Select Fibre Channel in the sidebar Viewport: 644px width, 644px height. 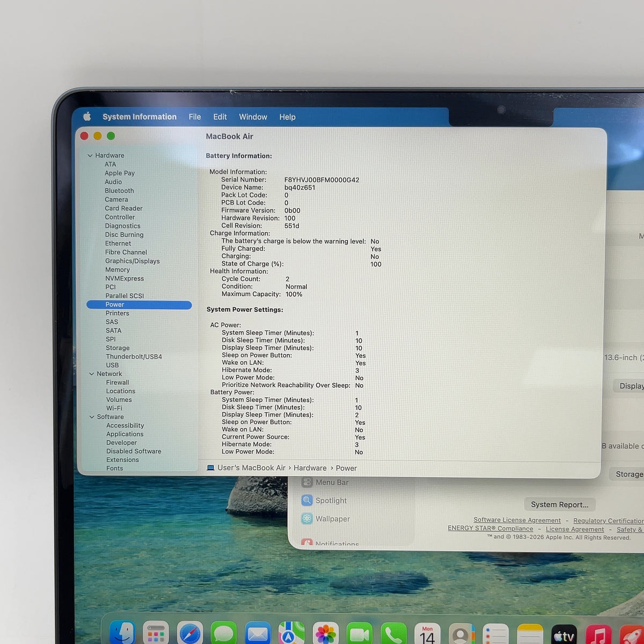pos(126,252)
